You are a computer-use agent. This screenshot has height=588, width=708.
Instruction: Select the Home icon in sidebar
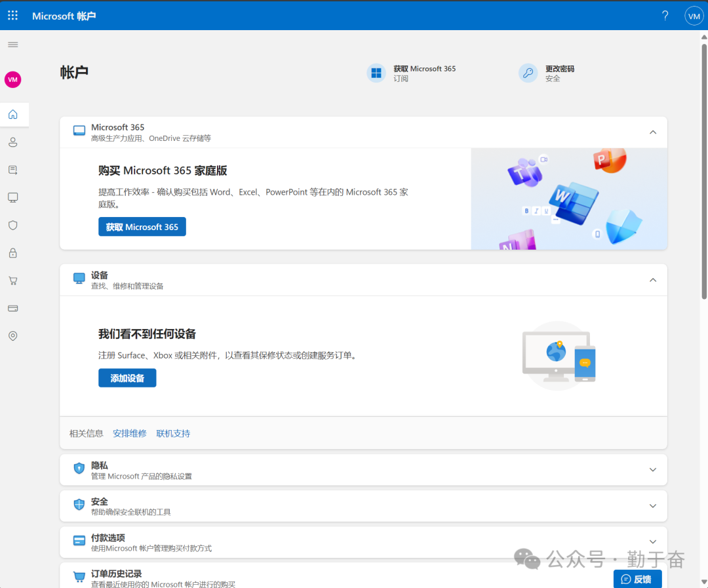[13, 114]
